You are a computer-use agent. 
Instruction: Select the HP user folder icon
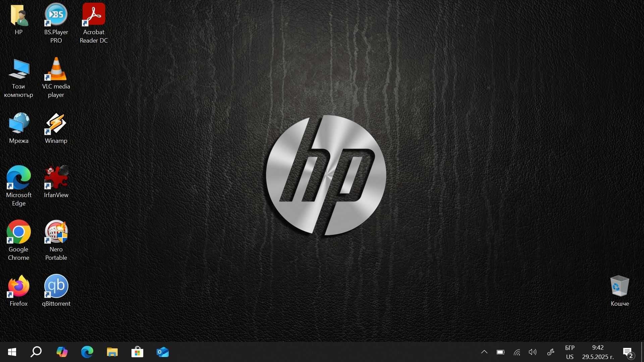coord(19,15)
